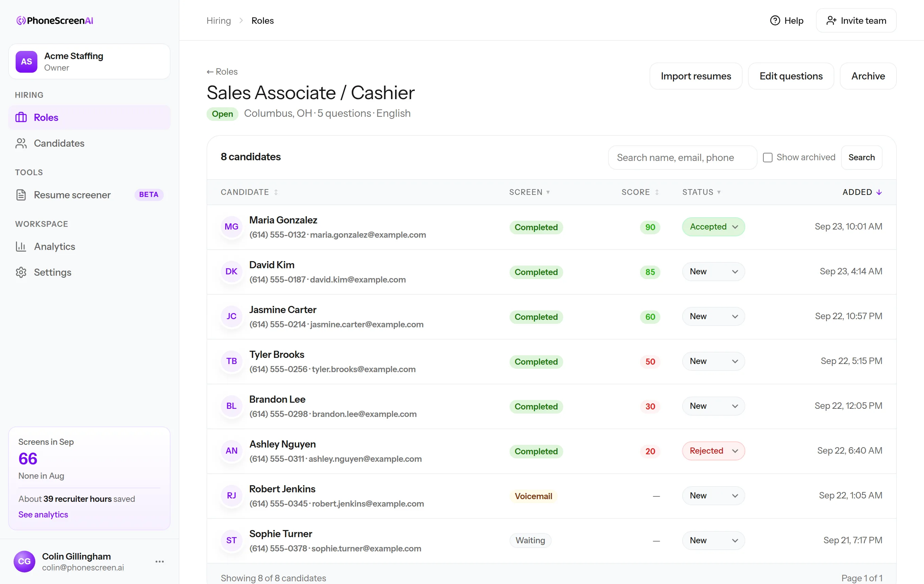924x584 pixels.
Task: Click David Kim's DK avatar
Action: coord(231,272)
